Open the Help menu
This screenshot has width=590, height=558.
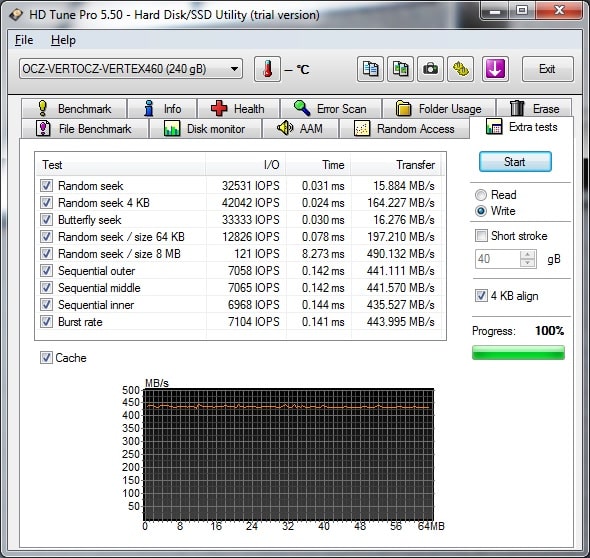(x=63, y=40)
